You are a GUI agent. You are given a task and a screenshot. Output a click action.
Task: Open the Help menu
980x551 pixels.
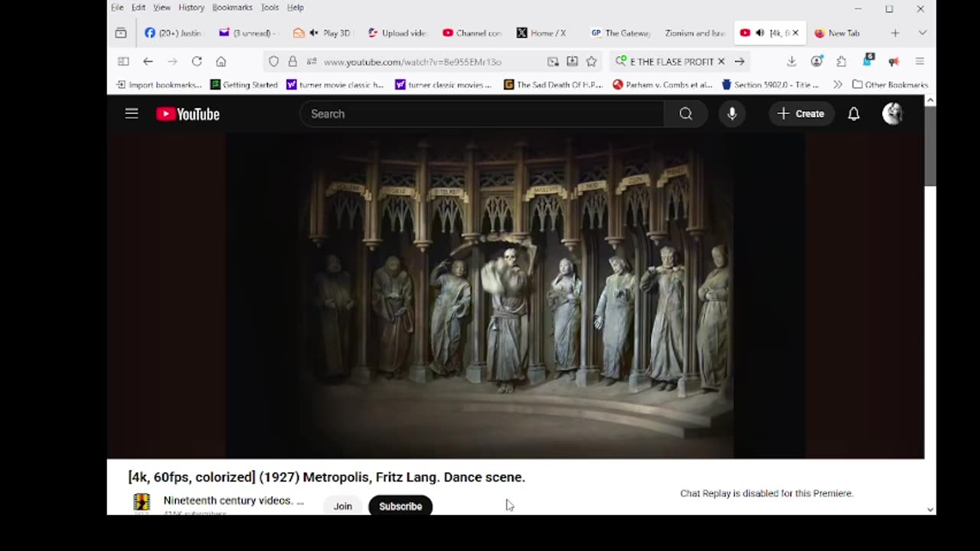(296, 8)
